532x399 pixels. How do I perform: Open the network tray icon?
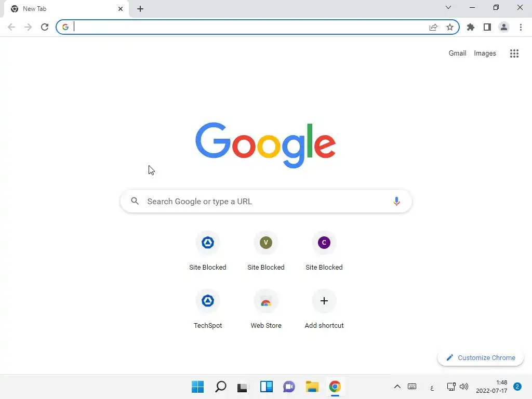point(451,387)
